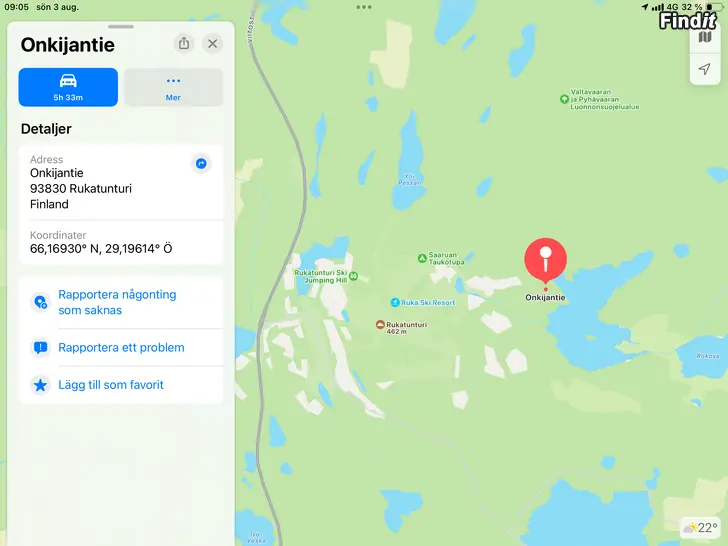This screenshot has width=728, height=546.
Task: Tap the three-dot multitasking menu at top
Action: point(364,7)
